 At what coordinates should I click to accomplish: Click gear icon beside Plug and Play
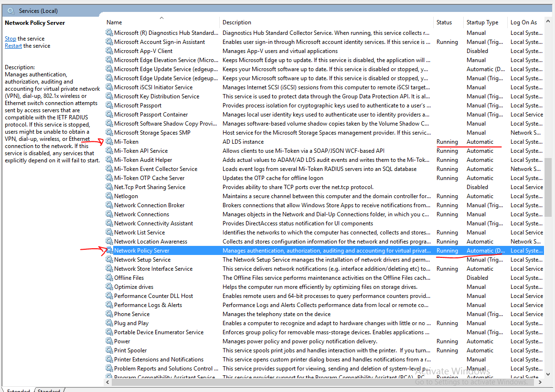pyautogui.click(x=109, y=323)
